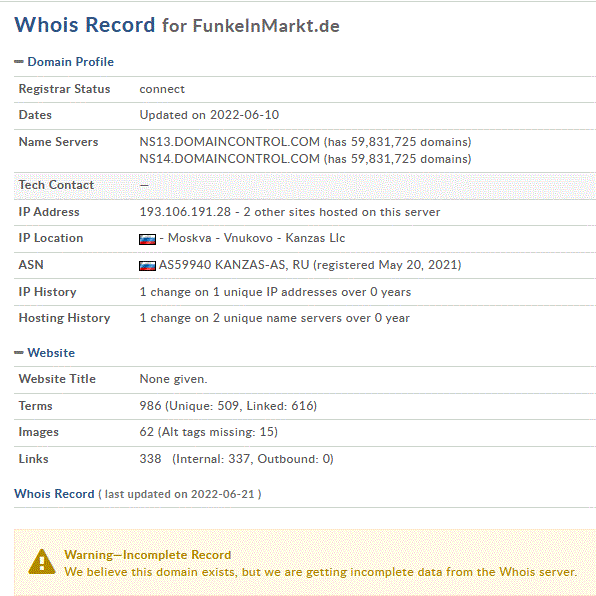Open AS59940 KANZAS-AS ASN details
This screenshot has width=596, height=596.
click(x=234, y=265)
